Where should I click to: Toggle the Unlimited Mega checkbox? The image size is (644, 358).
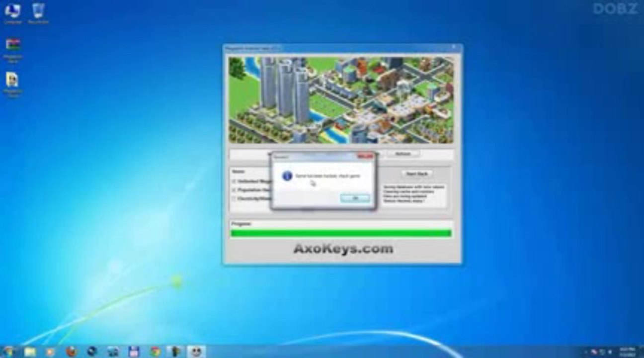[234, 181]
